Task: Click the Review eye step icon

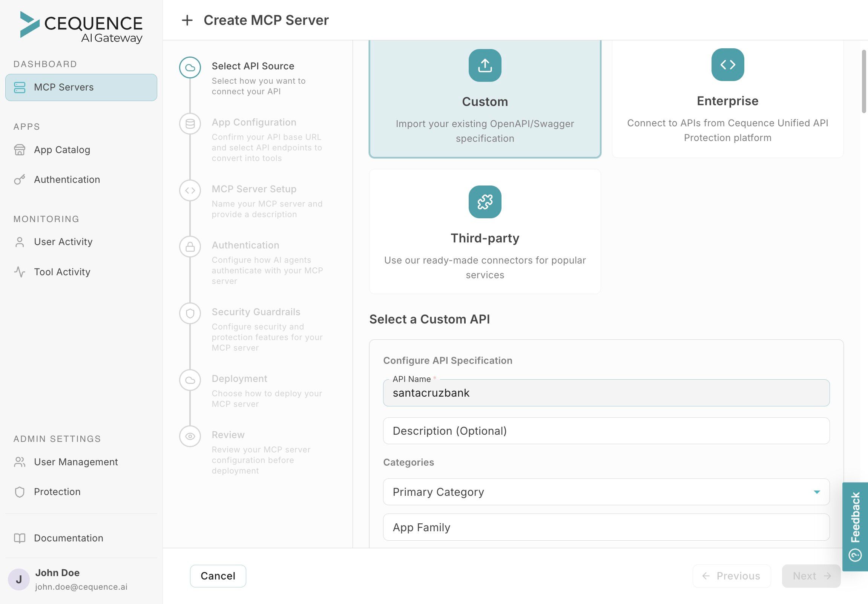Action: (x=190, y=436)
